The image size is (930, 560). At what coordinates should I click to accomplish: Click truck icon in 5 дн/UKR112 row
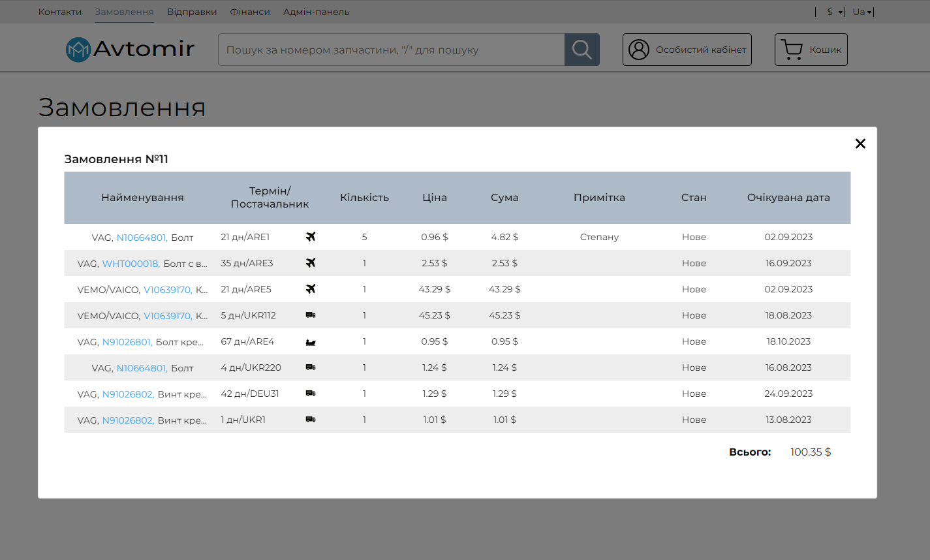coord(311,315)
